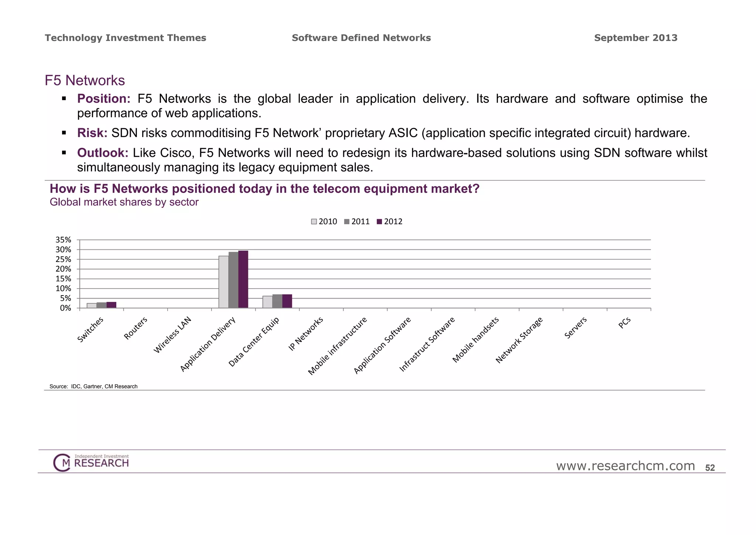
Task: Select the 2010 Application Delivery bar
Action: 224,282
